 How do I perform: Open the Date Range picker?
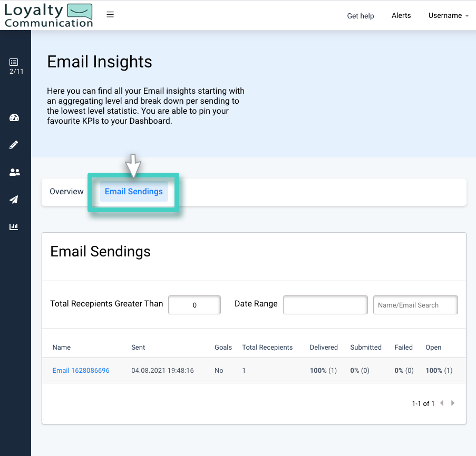[x=325, y=304]
